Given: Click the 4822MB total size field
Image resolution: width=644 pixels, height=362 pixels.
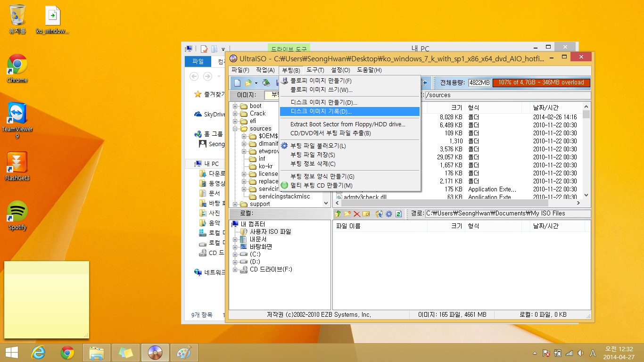Looking at the screenshot, I should tap(479, 83).
